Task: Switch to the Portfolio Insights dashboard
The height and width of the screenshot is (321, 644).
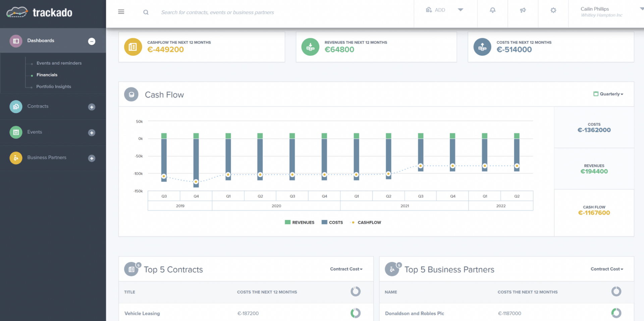Action: pos(53,86)
